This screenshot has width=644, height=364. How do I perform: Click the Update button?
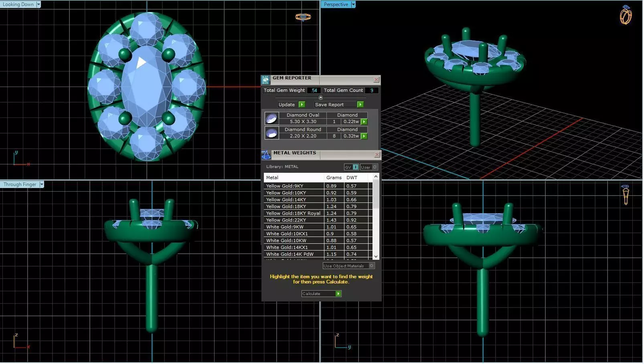coord(292,105)
